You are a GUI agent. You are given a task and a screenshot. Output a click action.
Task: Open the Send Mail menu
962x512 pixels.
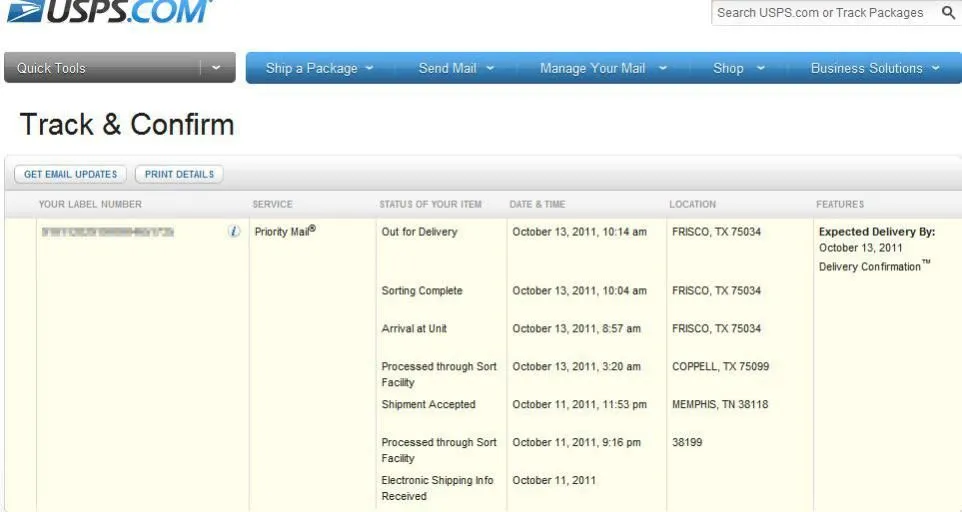click(x=456, y=68)
